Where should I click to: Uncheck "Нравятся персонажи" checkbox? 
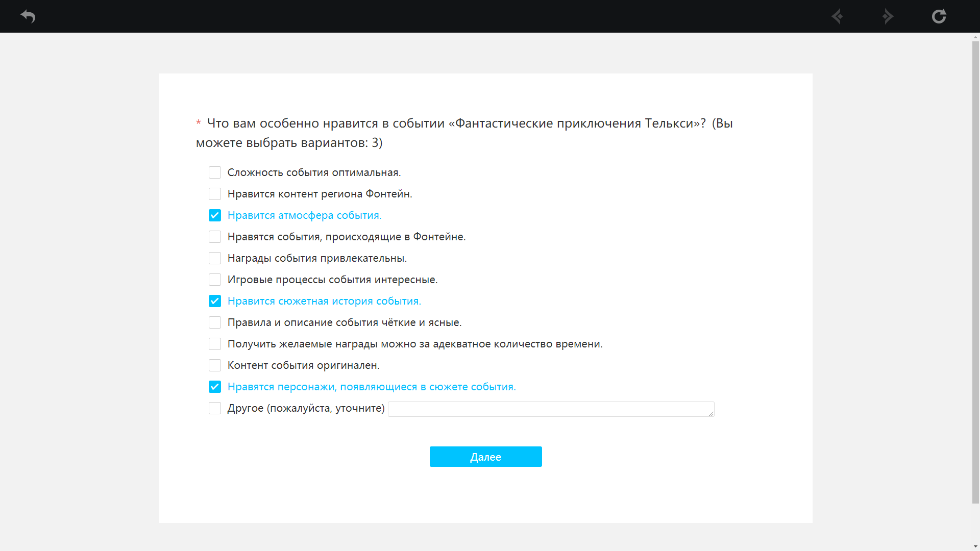[215, 387]
